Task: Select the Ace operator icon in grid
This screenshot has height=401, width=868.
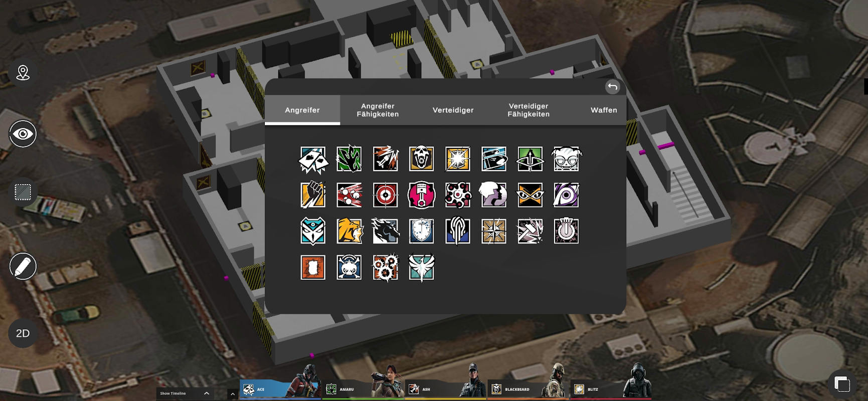Action: 313,159
